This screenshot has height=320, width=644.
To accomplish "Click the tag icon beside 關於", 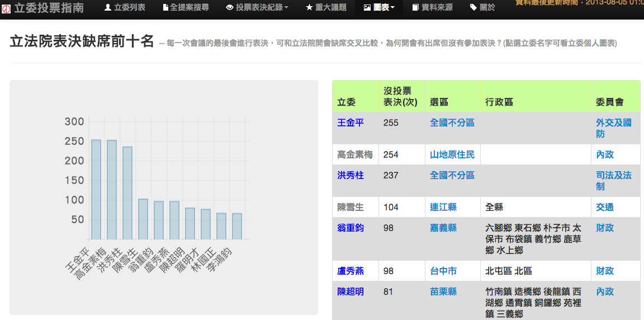I will [x=473, y=7].
